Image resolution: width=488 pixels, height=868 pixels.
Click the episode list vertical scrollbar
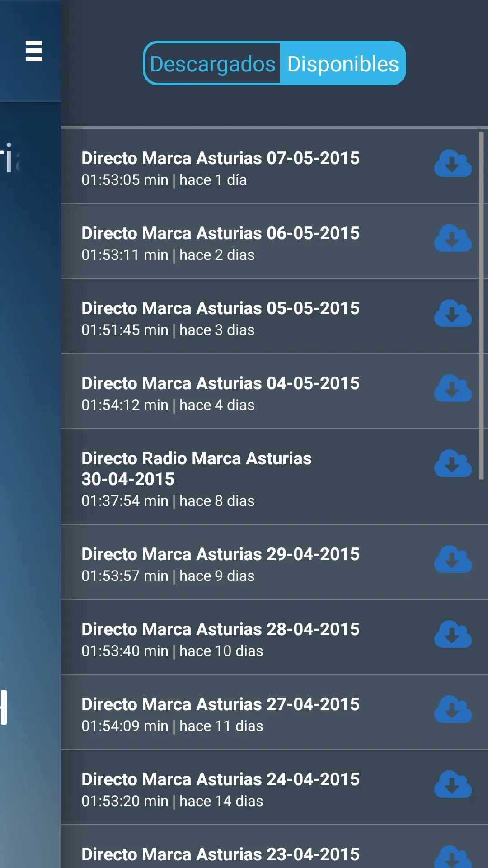(481, 306)
